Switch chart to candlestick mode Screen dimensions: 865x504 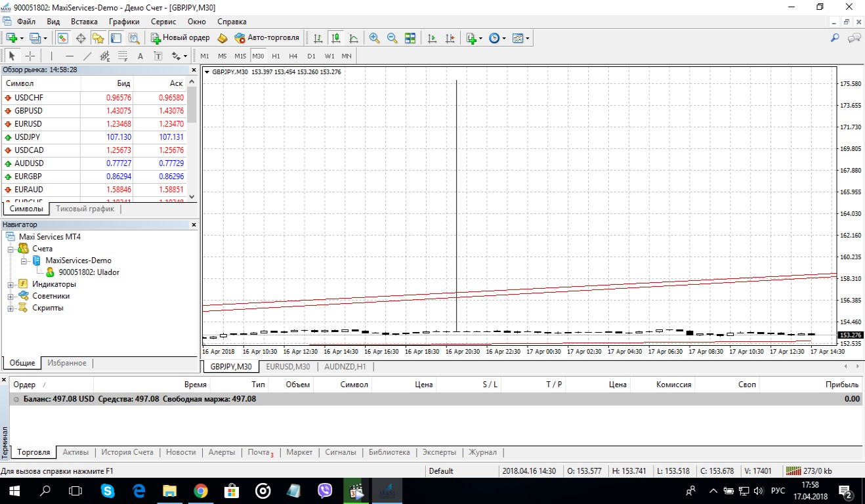(x=336, y=38)
